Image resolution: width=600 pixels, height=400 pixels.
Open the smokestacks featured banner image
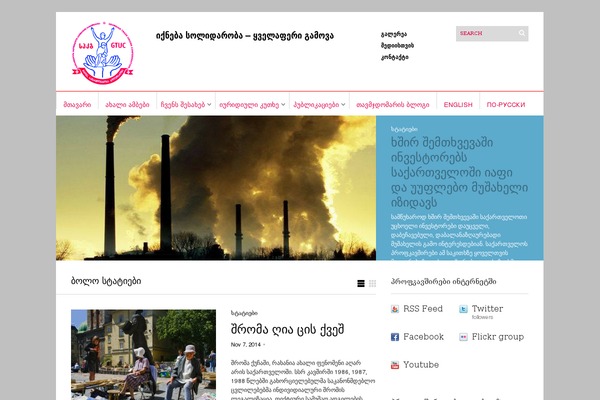click(216, 188)
